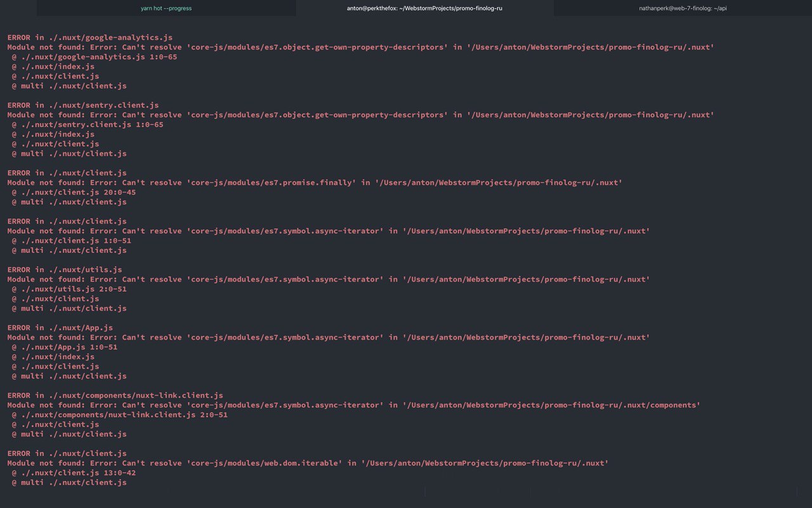Click the 'ERROR in ./.nuxt/google-analytics.js' line
Image resolution: width=812 pixels, height=508 pixels.
tap(90, 37)
